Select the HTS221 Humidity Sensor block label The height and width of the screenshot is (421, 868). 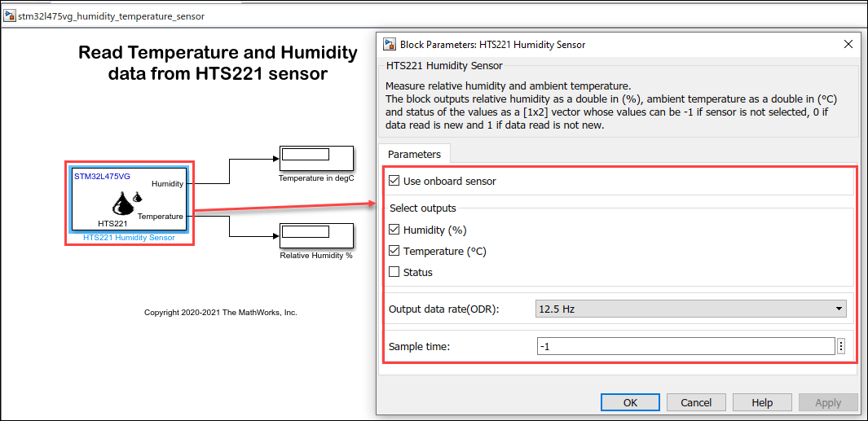129,238
